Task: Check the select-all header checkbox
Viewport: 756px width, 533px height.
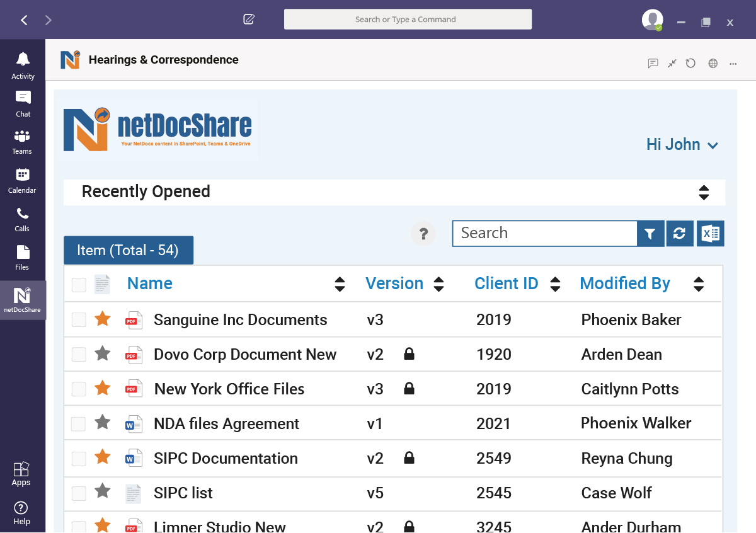Action: point(79,285)
